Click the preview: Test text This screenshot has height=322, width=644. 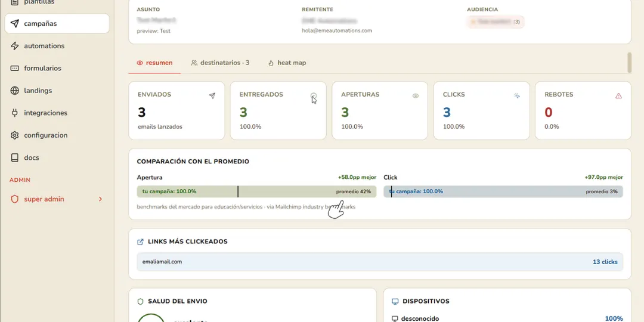pos(154,31)
